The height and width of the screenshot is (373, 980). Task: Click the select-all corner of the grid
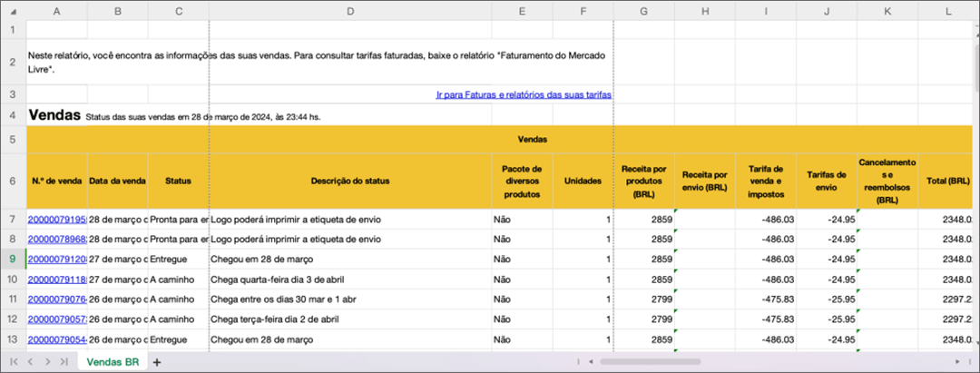(13, 11)
